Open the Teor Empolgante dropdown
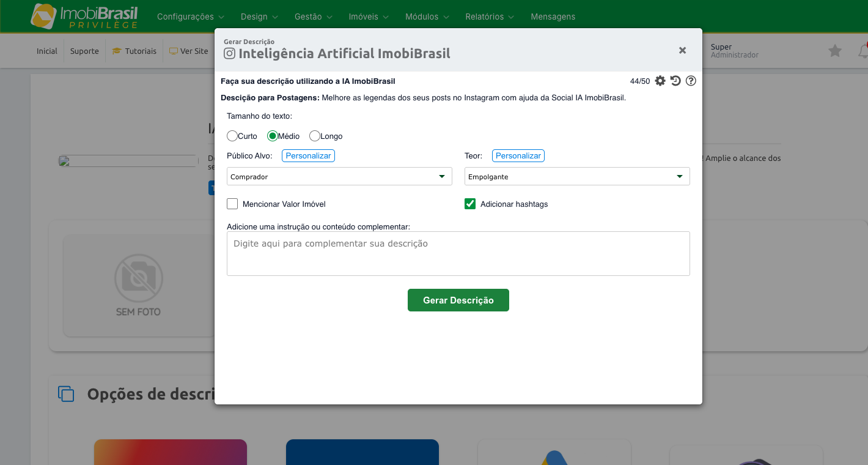 point(577,176)
